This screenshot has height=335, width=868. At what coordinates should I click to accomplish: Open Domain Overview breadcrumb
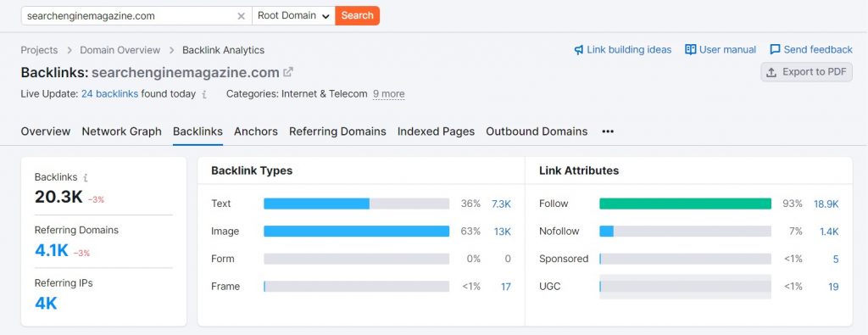(x=120, y=50)
